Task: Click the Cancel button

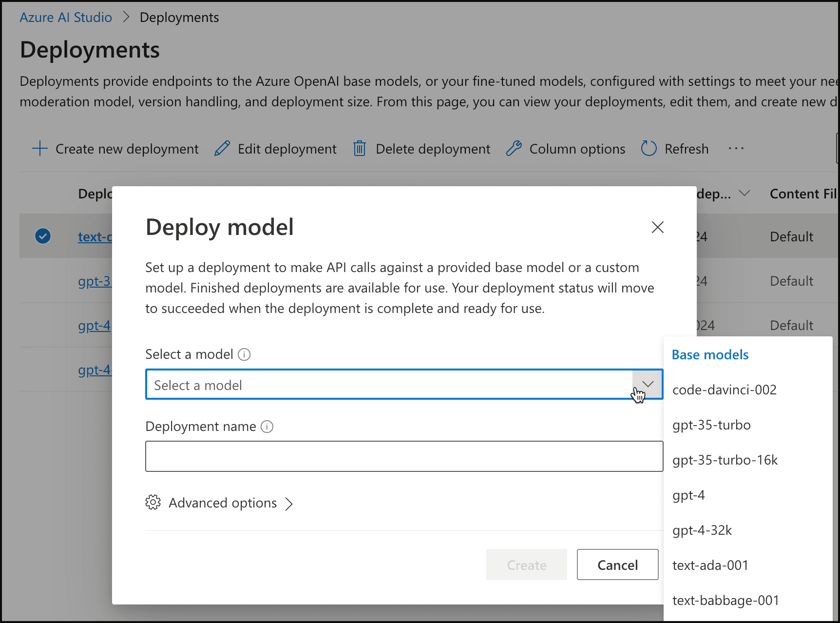Action: coord(617,565)
